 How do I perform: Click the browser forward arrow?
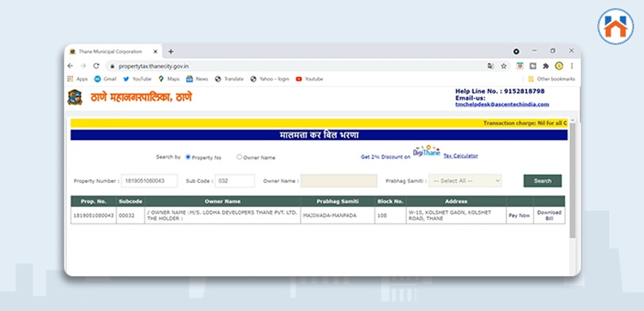[83, 66]
